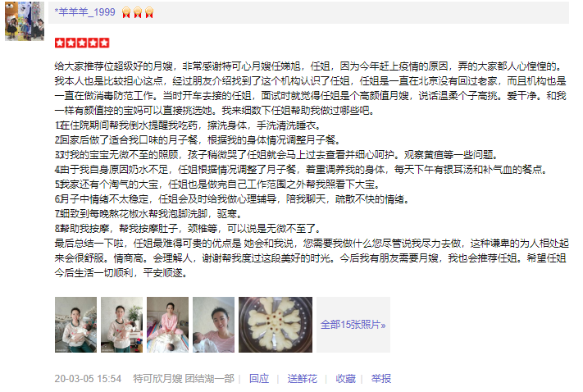583x392 pixels.
Task: Click 回应 to reply to the review
Action: [x=259, y=379]
